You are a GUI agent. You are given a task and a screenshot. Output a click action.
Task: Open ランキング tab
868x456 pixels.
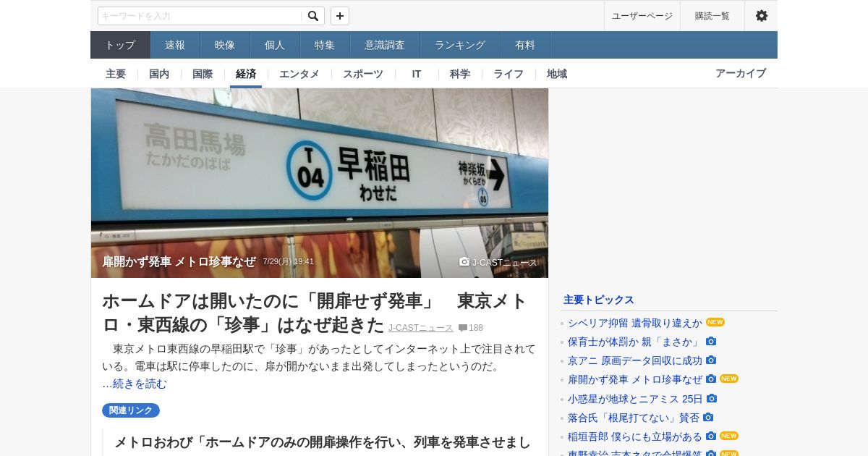(460, 45)
